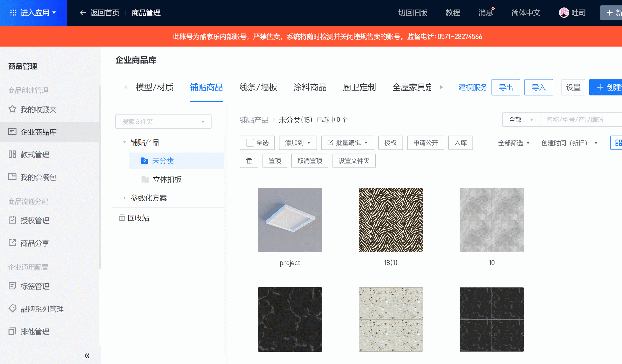Switch to the 涂料商品 tab
The width and height of the screenshot is (622, 364).
[310, 87]
